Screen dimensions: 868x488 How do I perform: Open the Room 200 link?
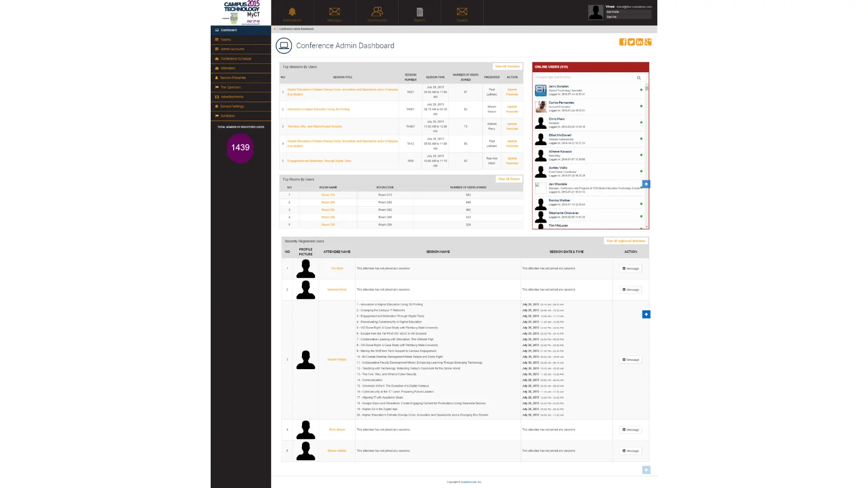click(328, 202)
